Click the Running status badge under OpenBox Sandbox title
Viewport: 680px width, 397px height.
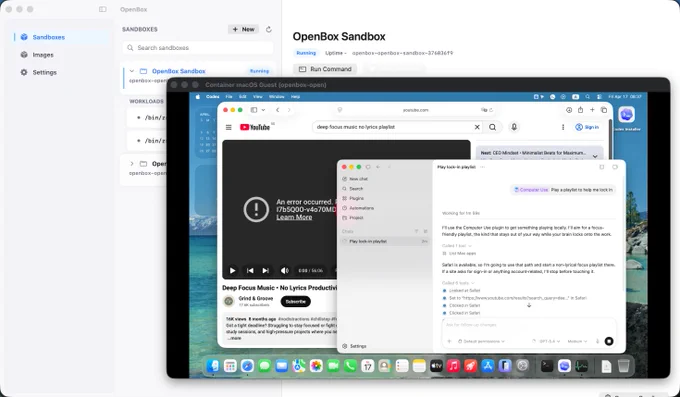click(306, 53)
